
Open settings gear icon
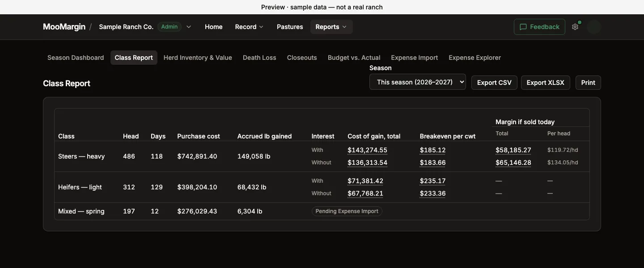point(575,27)
